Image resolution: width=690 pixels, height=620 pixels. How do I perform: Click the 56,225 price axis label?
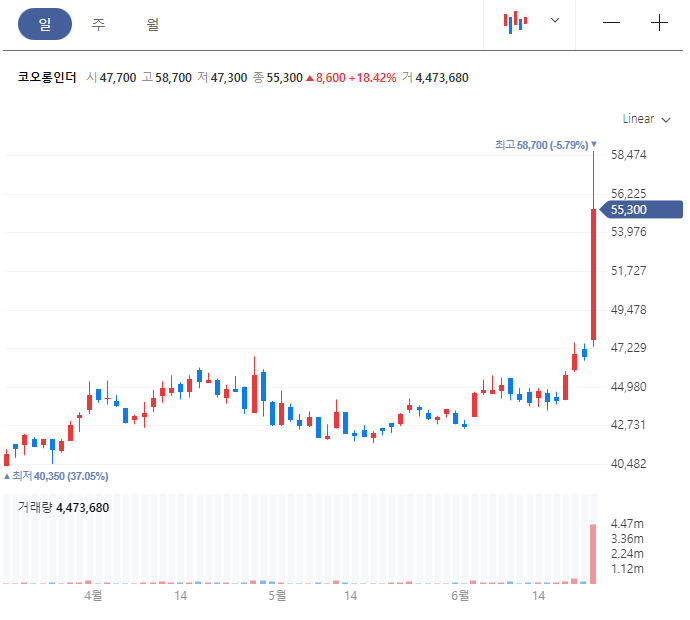[x=628, y=194]
